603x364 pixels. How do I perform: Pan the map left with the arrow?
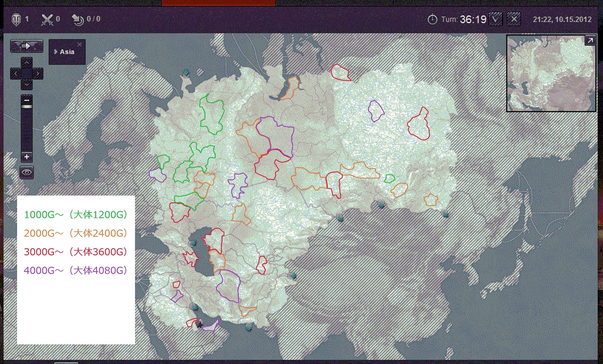(15, 74)
